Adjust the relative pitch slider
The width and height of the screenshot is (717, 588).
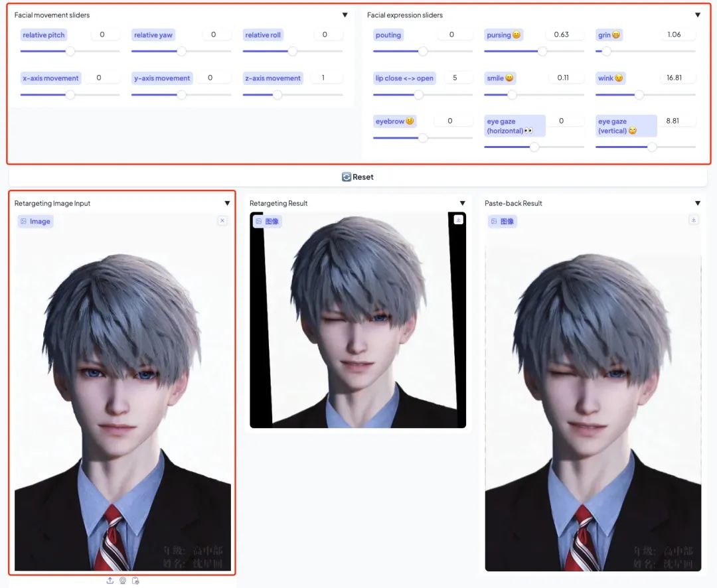pyautogui.click(x=70, y=51)
